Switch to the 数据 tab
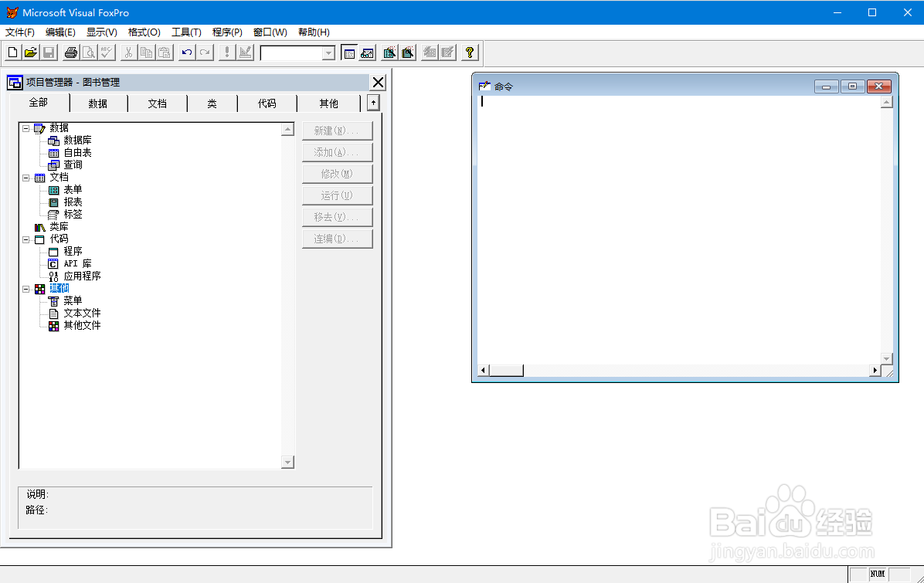Image resolution: width=924 pixels, height=583 pixels. (98, 103)
